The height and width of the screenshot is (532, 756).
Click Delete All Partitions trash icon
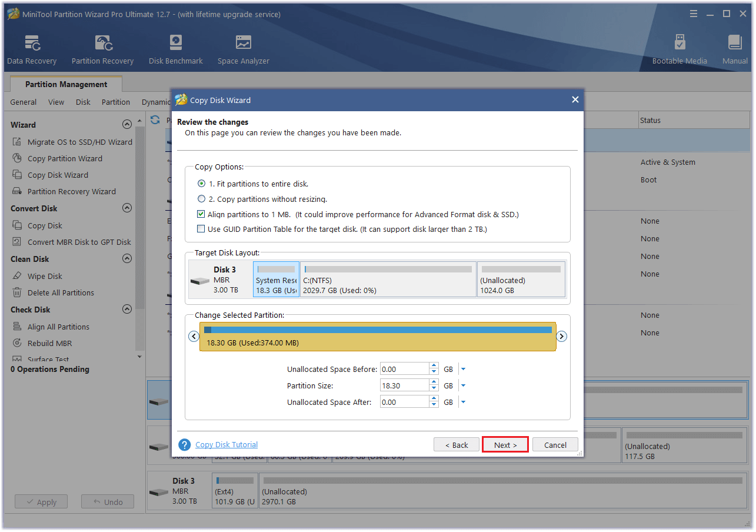click(17, 292)
